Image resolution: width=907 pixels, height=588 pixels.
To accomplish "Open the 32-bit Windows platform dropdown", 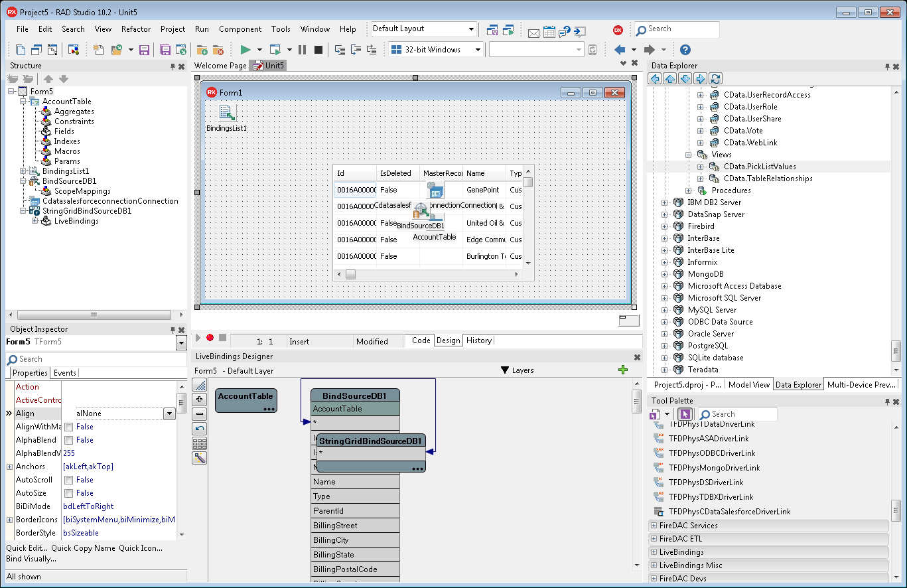I will [477, 50].
